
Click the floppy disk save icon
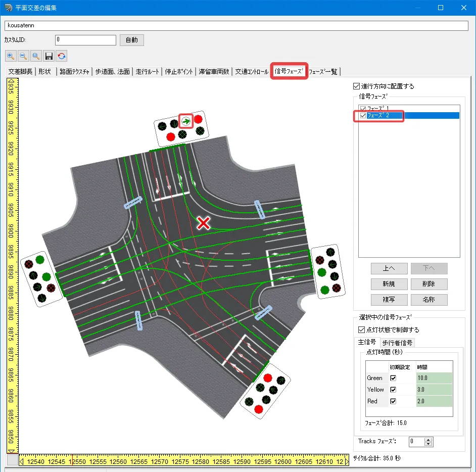click(x=49, y=56)
